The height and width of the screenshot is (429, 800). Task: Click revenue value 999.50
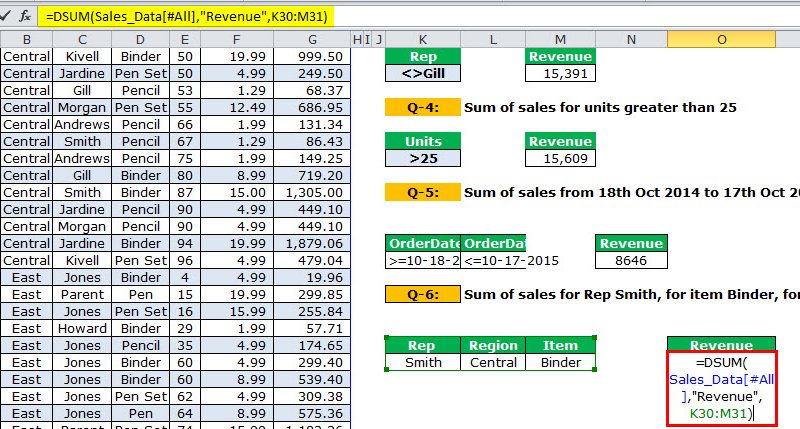(312, 56)
